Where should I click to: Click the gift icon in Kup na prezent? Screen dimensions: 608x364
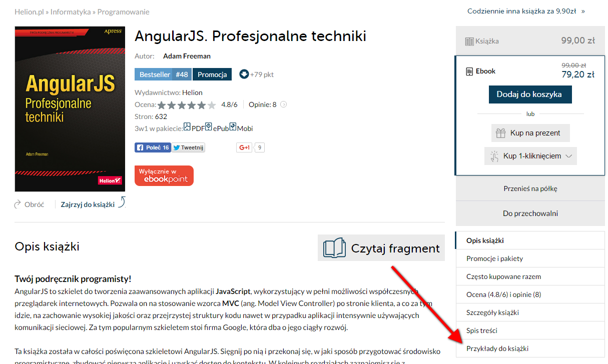point(500,133)
